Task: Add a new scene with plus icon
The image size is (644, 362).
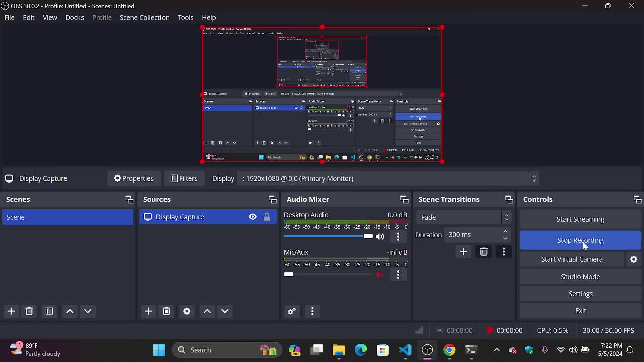Action: pyautogui.click(x=11, y=311)
